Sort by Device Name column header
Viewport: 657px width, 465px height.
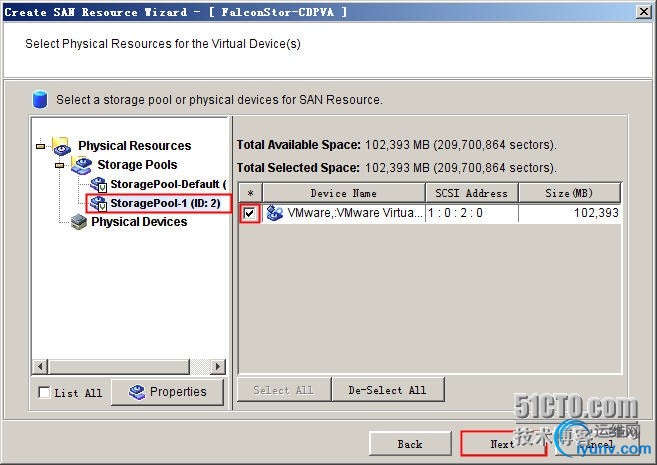(344, 193)
